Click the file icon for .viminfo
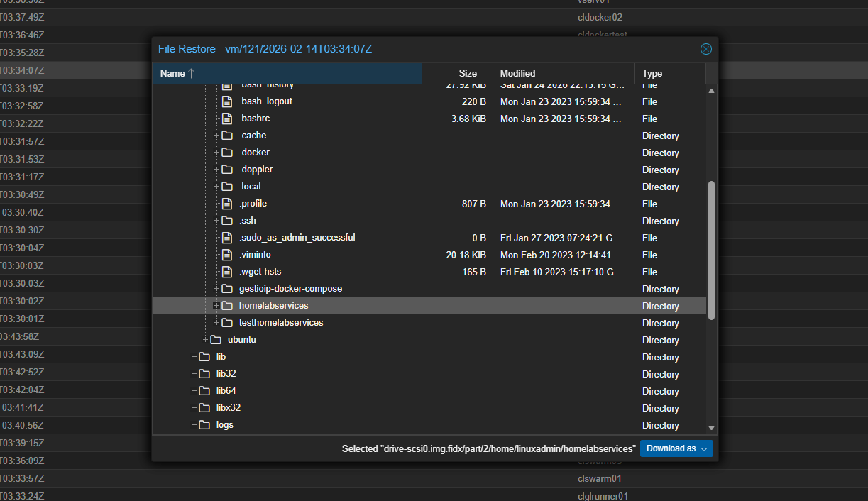 coord(227,255)
